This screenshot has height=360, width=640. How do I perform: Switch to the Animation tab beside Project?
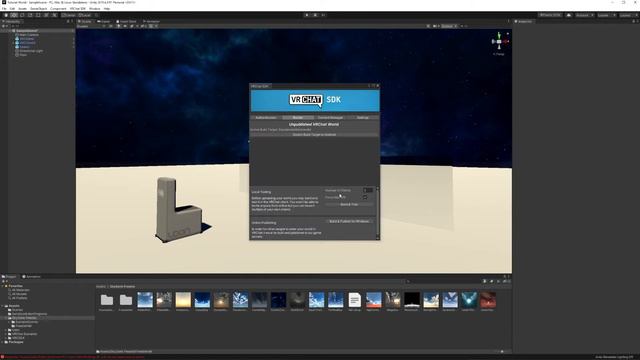31,277
